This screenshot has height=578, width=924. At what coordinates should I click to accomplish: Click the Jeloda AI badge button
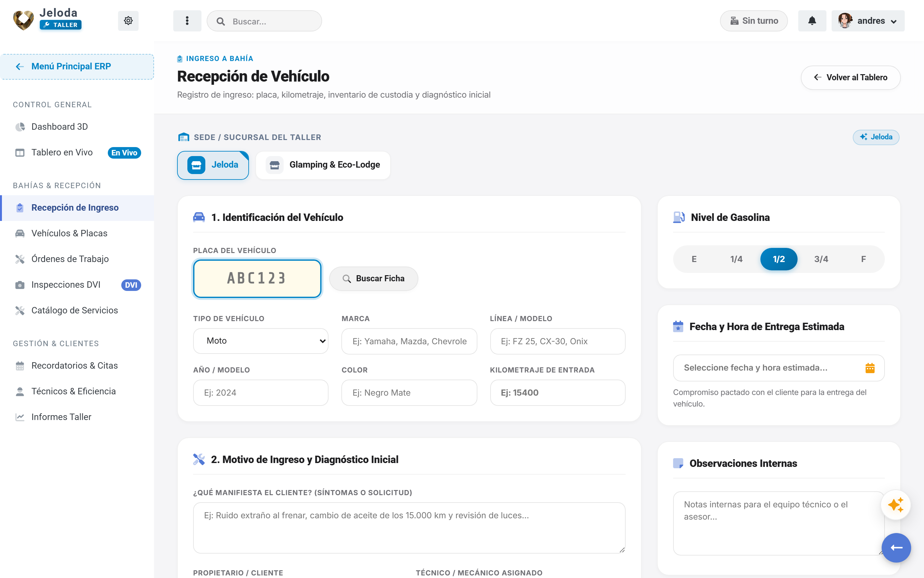coord(876,137)
